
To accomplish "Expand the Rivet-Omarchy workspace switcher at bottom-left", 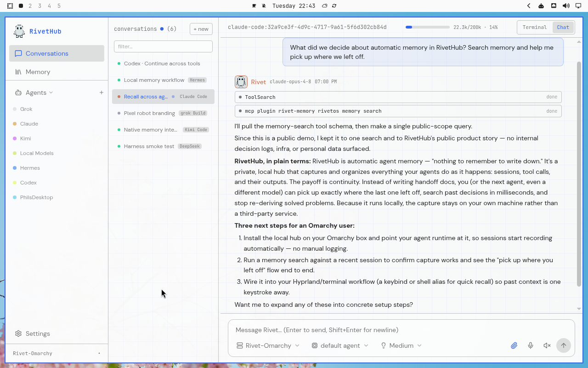I will pyautogui.click(x=57, y=353).
